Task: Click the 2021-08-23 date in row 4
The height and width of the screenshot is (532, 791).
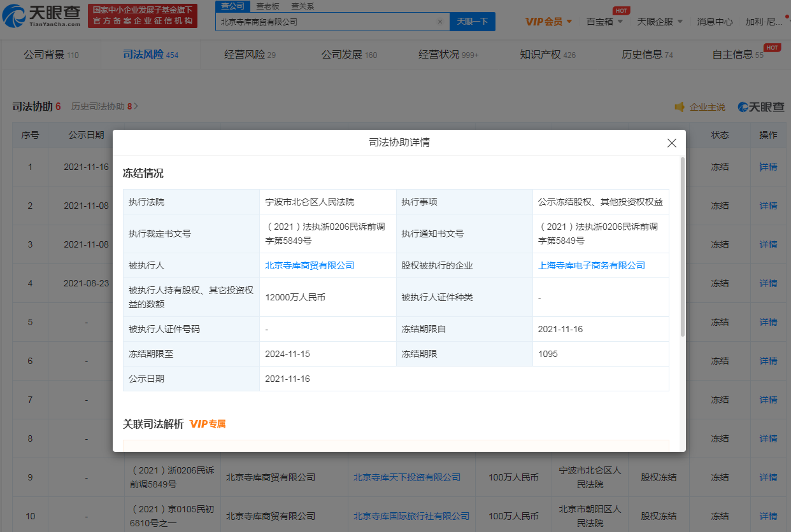Action: (x=87, y=283)
